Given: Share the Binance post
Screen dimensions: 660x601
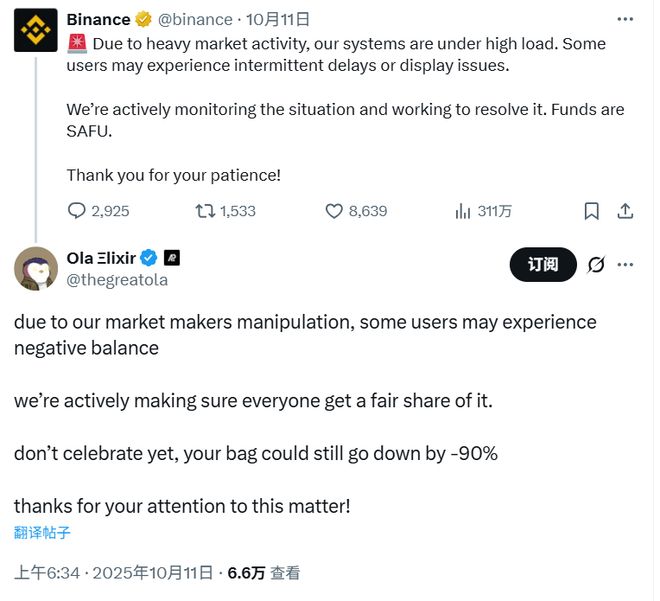Looking at the screenshot, I should 625,211.
